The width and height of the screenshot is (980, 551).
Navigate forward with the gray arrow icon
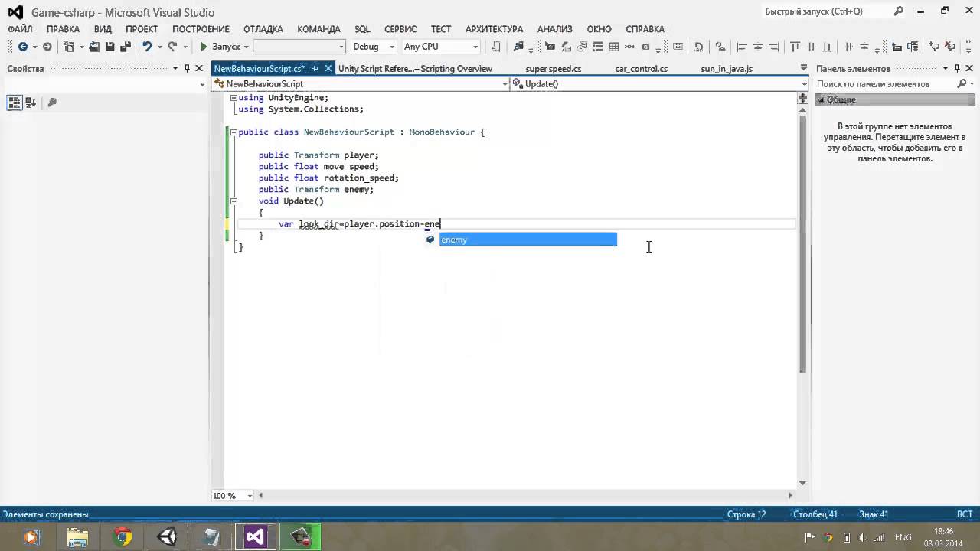47,47
